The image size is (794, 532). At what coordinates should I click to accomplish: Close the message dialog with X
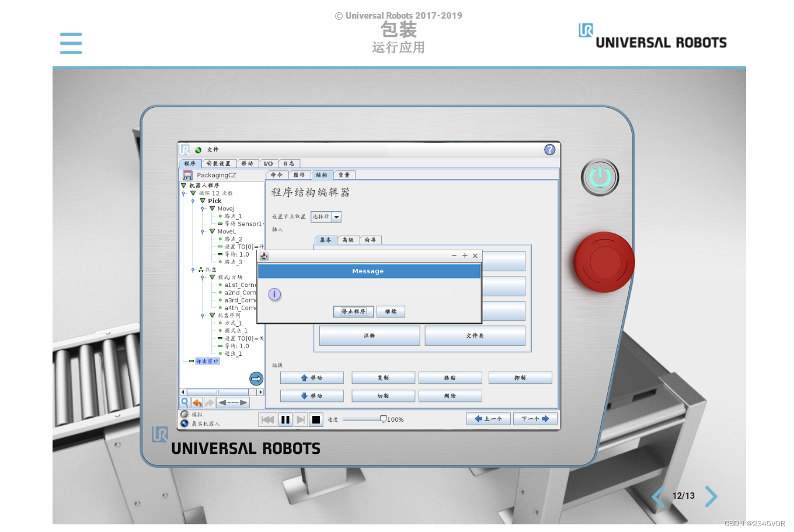pyautogui.click(x=475, y=256)
